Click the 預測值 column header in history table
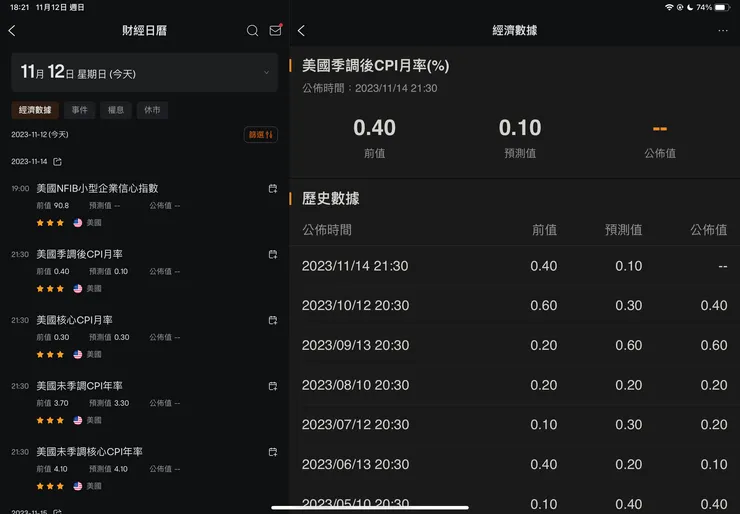Image resolution: width=740 pixels, height=514 pixels. (623, 230)
